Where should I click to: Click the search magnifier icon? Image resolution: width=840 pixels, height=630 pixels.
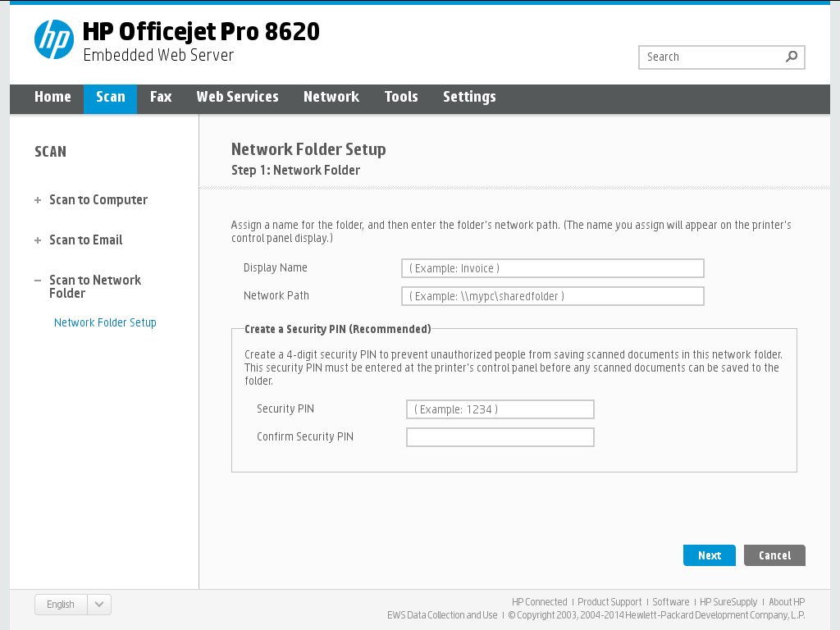click(x=792, y=57)
